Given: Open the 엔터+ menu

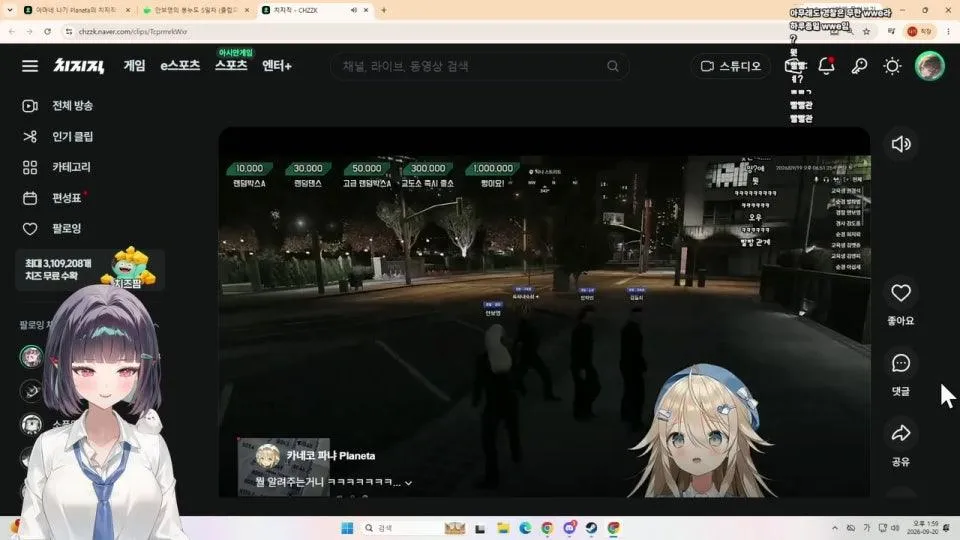Looking at the screenshot, I should coord(277,66).
